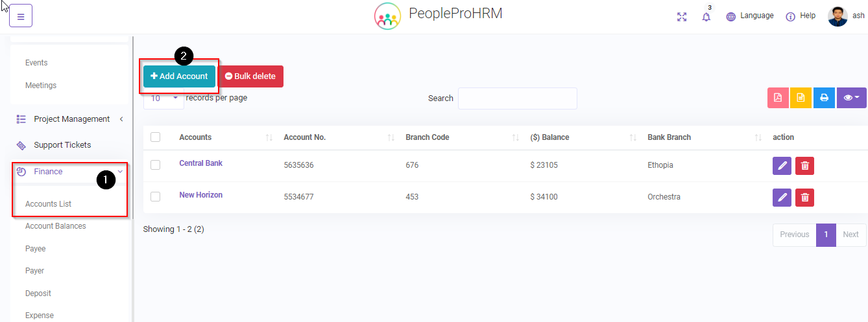Edit the Central Bank account
This screenshot has width=868, height=322.
tap(782, 166)
